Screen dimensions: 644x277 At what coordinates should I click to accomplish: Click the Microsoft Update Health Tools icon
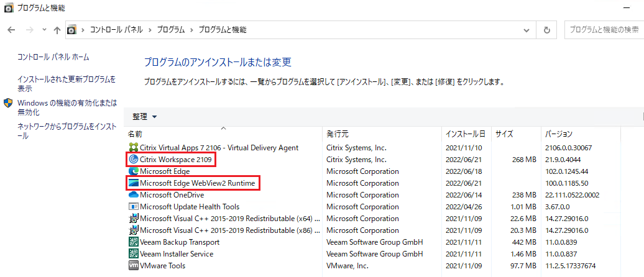coord(133,207)
